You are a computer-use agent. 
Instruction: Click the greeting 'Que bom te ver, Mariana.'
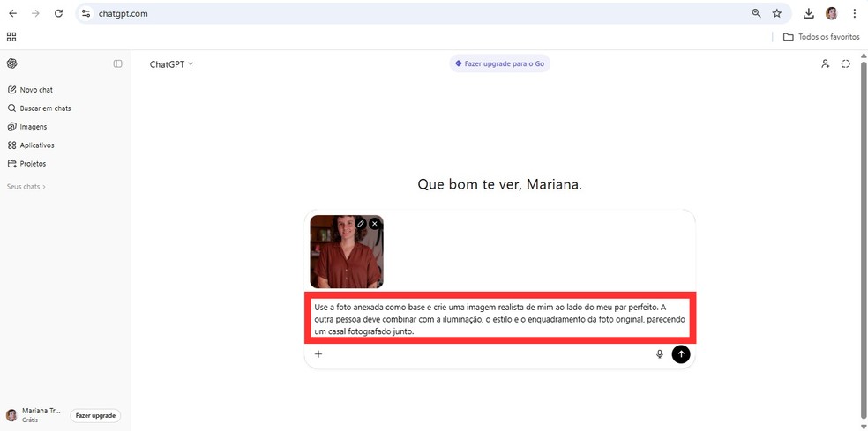pos(499,185)
